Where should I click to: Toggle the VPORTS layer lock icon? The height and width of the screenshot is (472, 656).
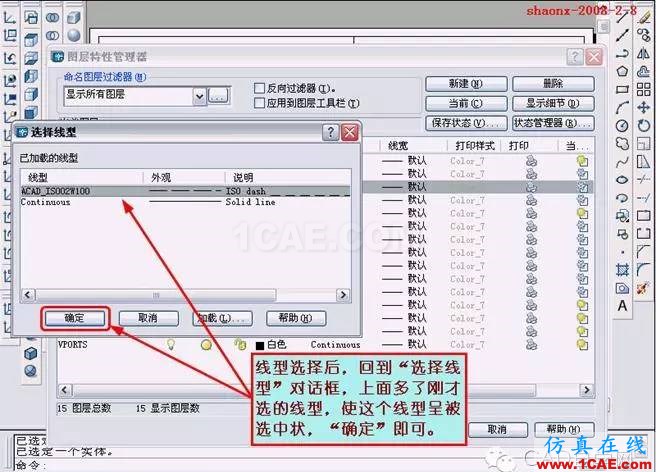240,344
